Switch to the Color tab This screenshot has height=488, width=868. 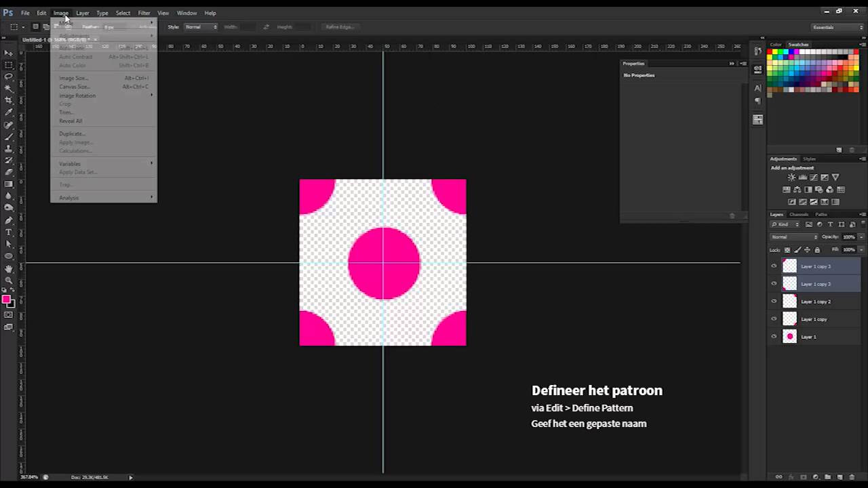[x=776, y=45]
